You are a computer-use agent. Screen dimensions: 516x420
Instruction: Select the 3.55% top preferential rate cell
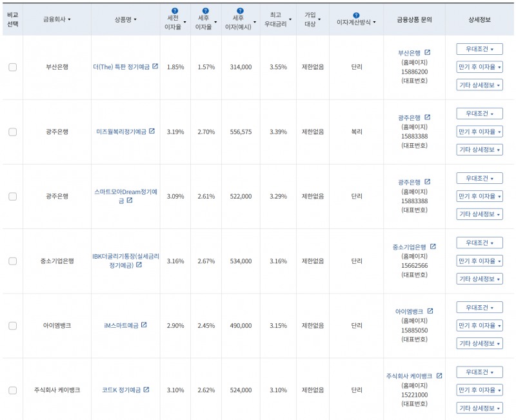tap(278, 67)
